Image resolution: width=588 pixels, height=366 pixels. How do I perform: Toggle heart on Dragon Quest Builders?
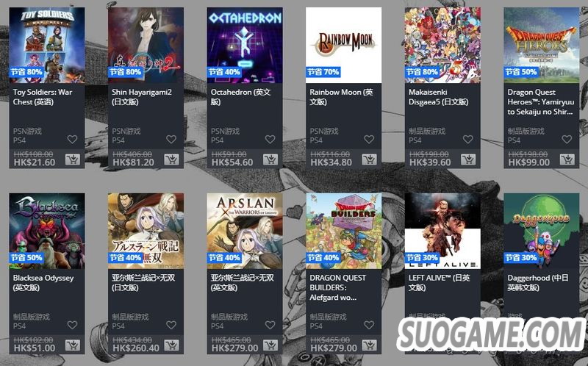coord(370,325)
